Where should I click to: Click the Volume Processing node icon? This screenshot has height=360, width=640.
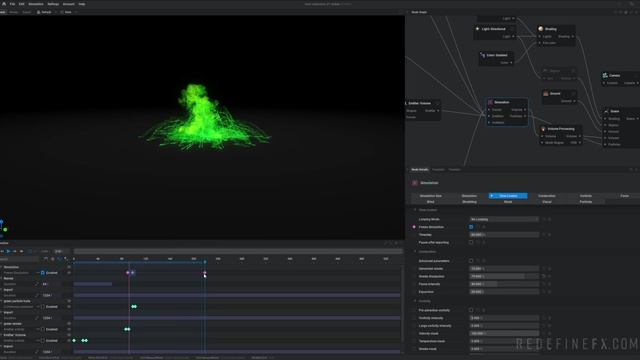click(543, 129)
